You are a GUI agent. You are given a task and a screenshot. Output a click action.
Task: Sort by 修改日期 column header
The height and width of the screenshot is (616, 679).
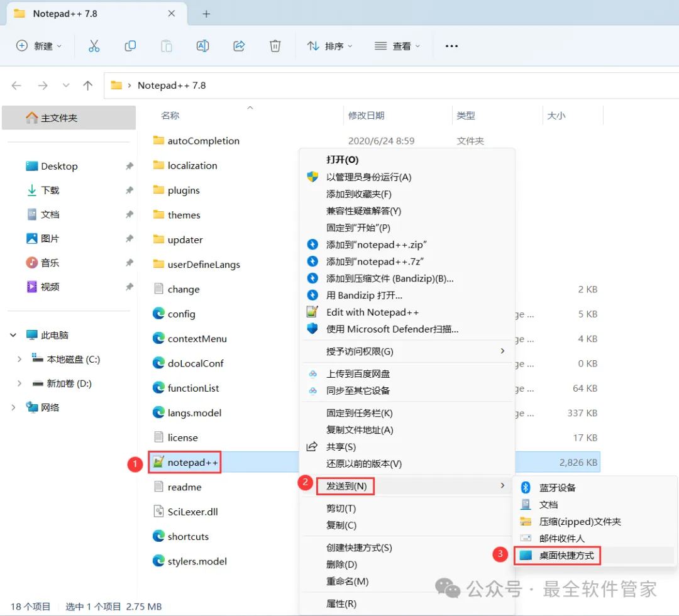[x=366, y=116]
